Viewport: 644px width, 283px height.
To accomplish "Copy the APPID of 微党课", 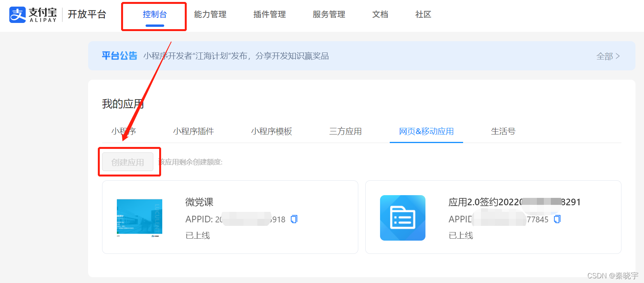I will pyautogui.click(x=294, y=219).
